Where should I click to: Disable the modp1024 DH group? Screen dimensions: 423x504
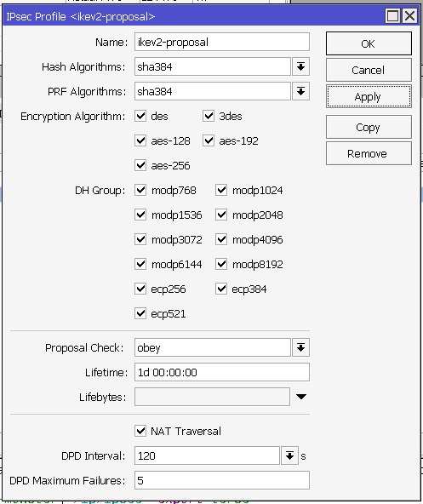point(221,190)
